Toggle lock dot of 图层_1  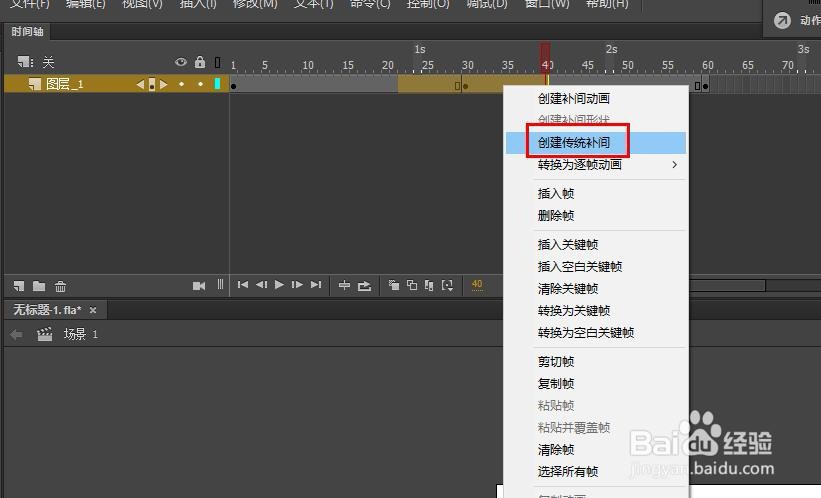click(x=200, y=84)
